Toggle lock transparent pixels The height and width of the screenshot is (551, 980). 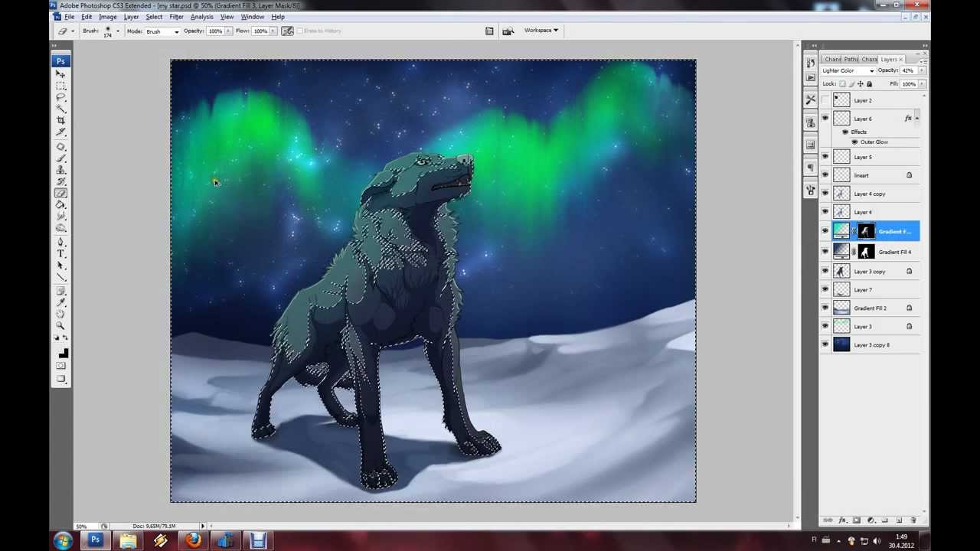(x=843, y=84)
